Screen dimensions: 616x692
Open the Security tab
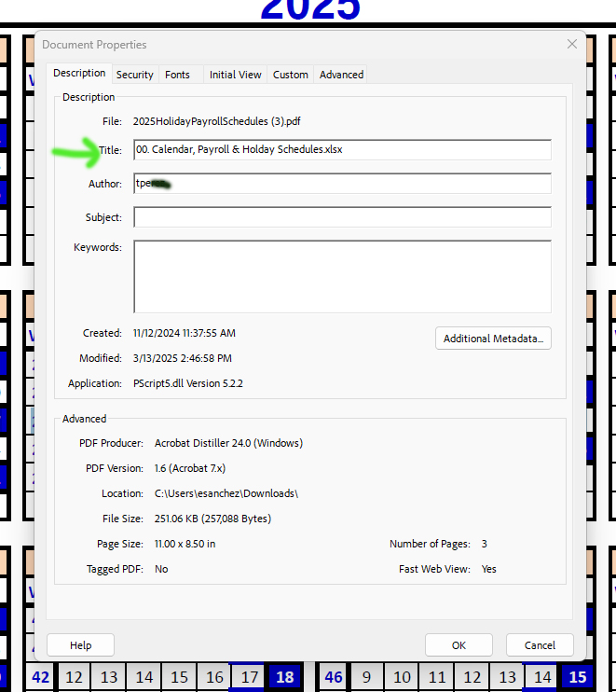coord(134,75)
